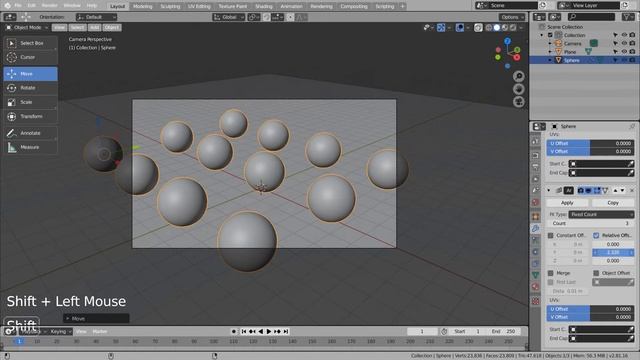640x360 pixels.
Task: Click the Start Cap eyedropper in lower section
Action: [x=631, y=329]
